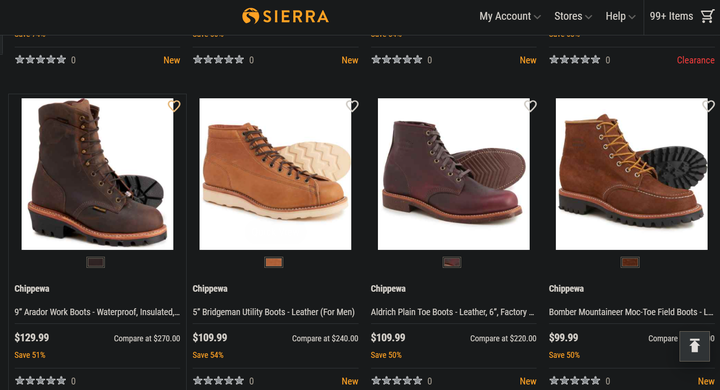Screen dimensions: 720x390
Task: Click the Sierra logo to go home
Action: [285, 16]
